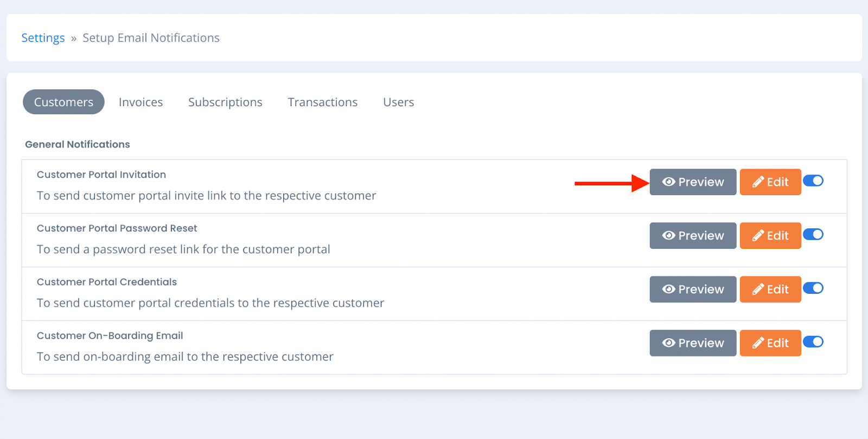Screen dimensions: 868x439
Task: Go to the Users tab
Action: pyautogui.click(x=398, y=102)
